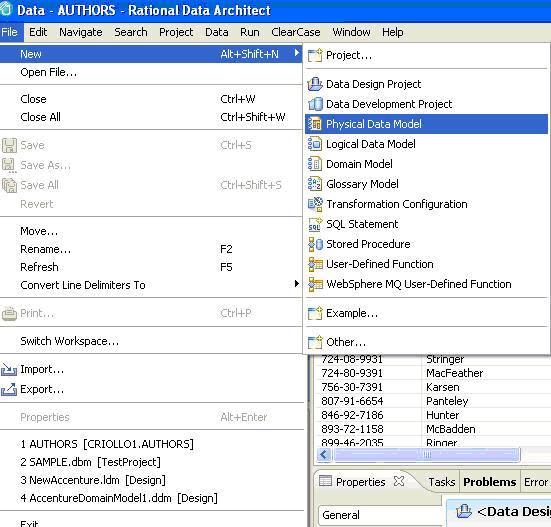
Task: Expand the New submenu arrow
Action: [x=297, y=53]
